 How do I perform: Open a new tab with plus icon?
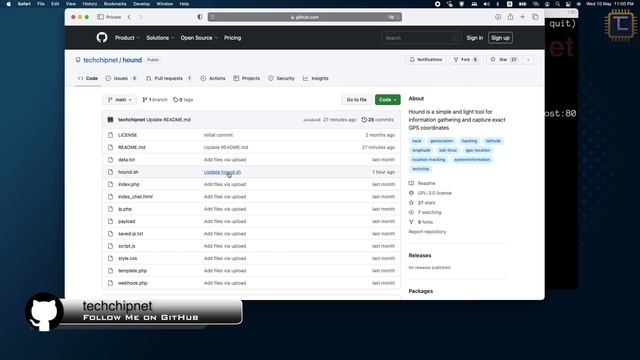coord(522,17)
